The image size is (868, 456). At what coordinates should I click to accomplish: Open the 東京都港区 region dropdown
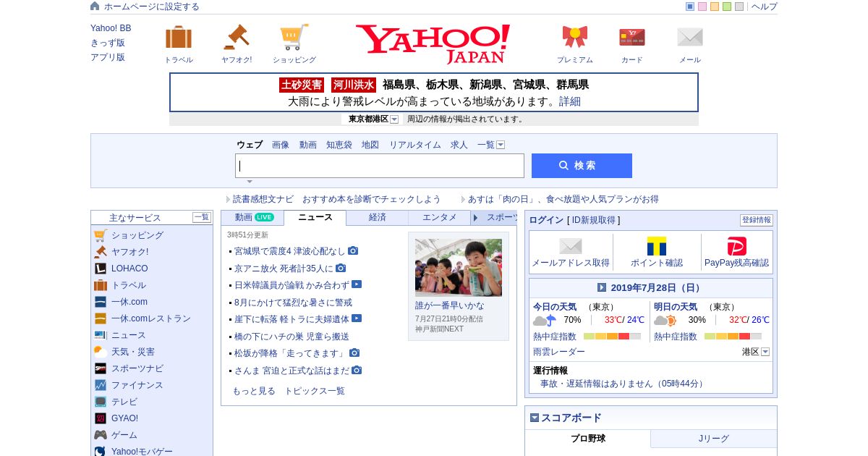point(394,119)
